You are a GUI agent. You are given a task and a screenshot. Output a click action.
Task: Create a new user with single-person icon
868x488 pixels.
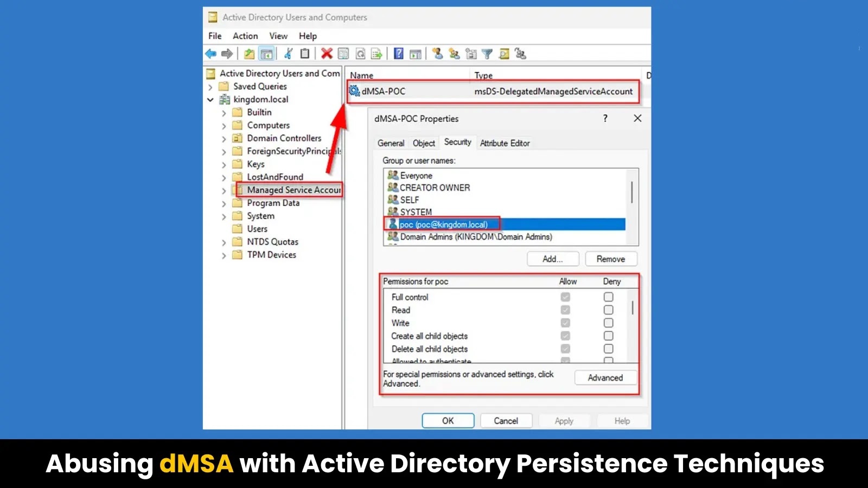tap(438, 53)
